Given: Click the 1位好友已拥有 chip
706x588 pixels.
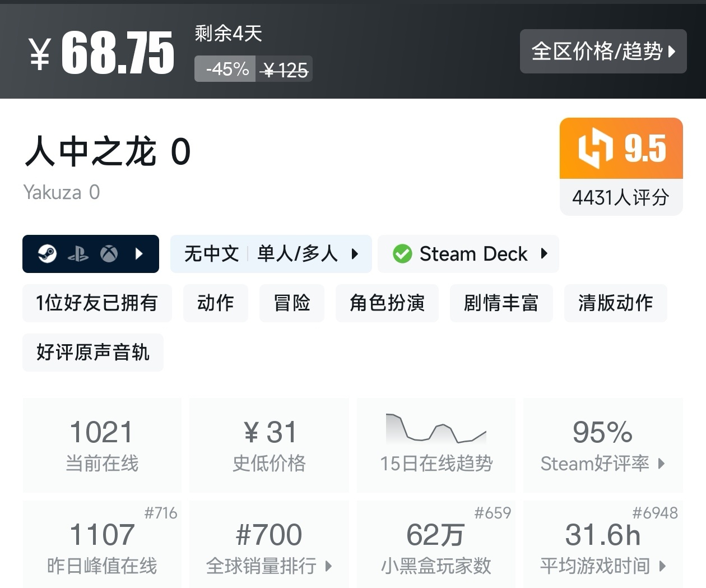Looking at the screenshot, I should click(96, 303).
